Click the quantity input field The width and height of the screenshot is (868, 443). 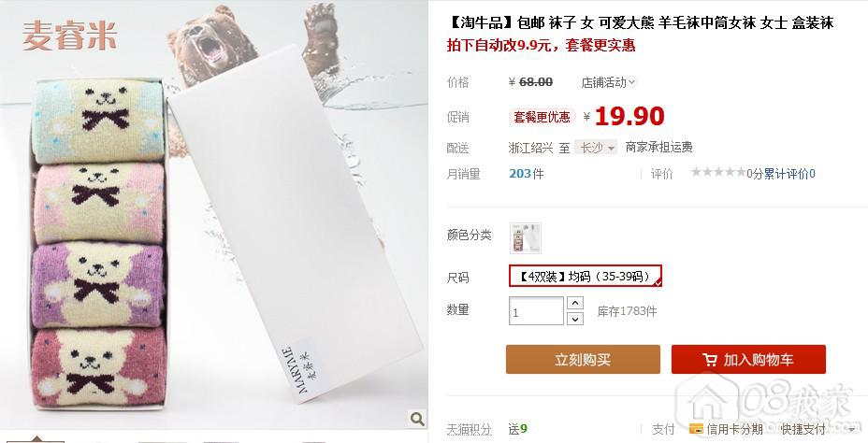(x=536, y=311)
